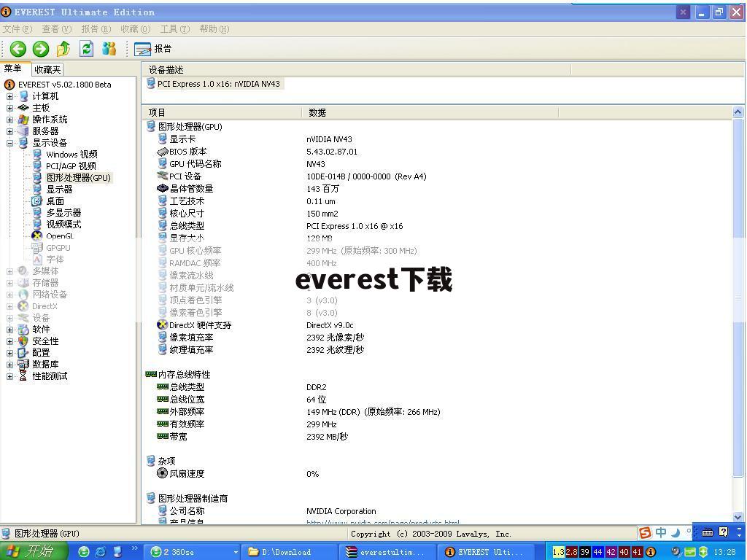The image size is (747, 560).
Task: Click the Sogou input method S icon
Action: (x=645, y=532)
